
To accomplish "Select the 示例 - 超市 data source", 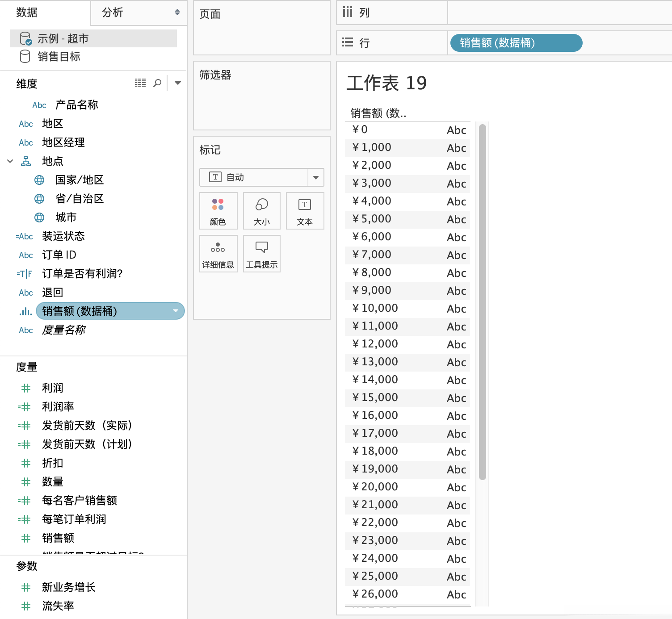I will click(x=63, y=38).
